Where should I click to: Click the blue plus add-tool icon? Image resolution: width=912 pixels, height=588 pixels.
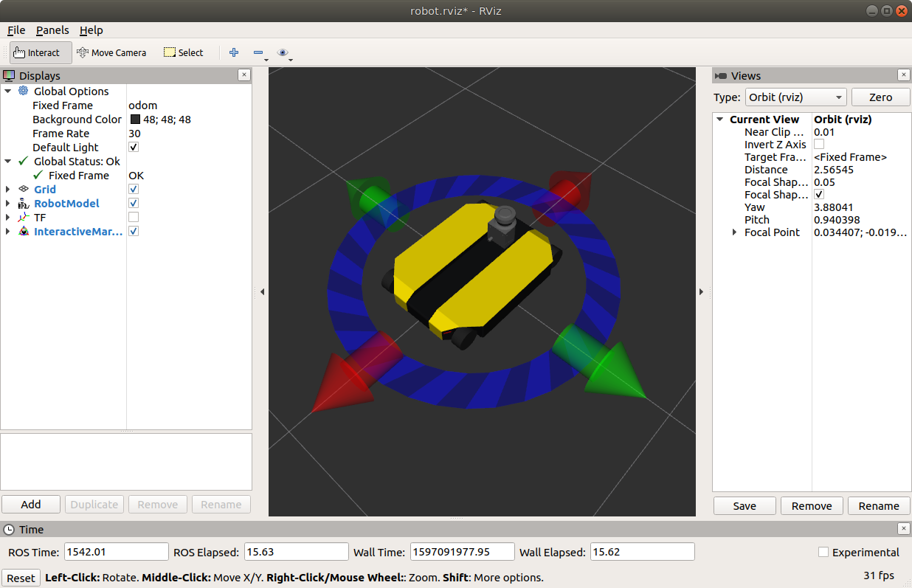tap(234, 52)
